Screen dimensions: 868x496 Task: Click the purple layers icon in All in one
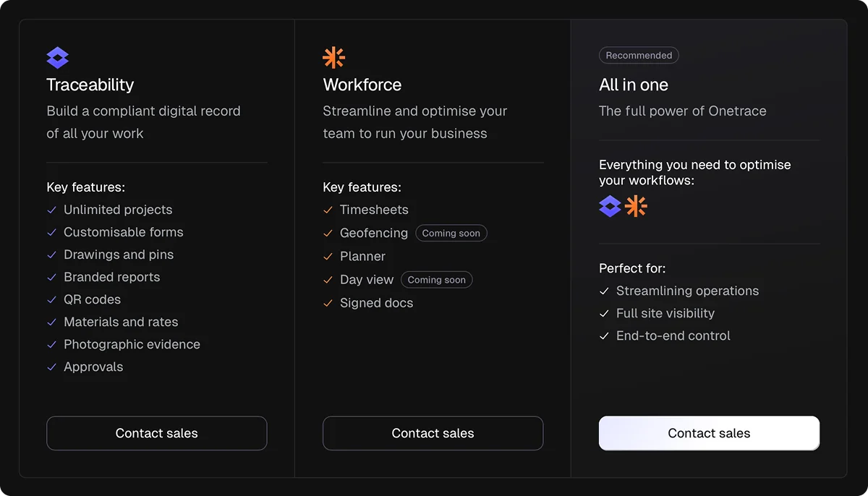tap(610, 206)
